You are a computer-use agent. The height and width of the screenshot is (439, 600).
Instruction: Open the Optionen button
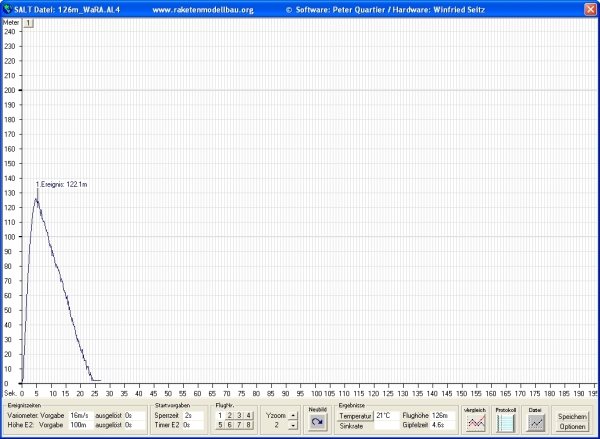573,427
